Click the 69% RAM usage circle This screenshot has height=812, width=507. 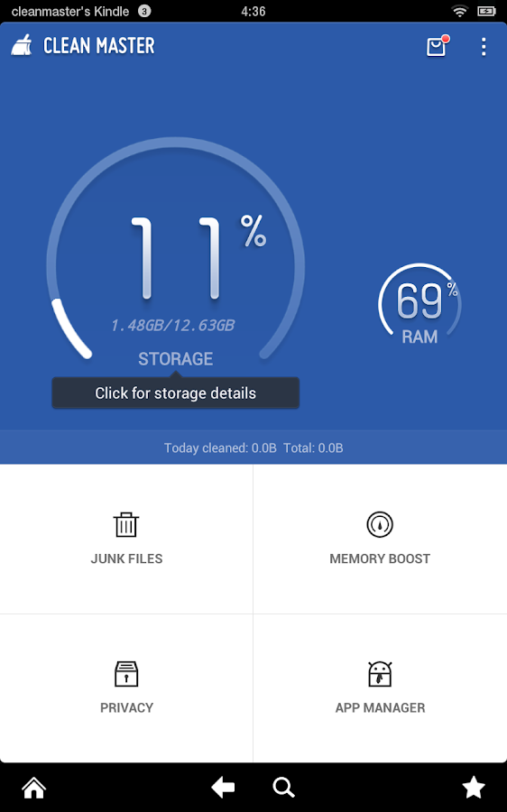click(419, 306)
